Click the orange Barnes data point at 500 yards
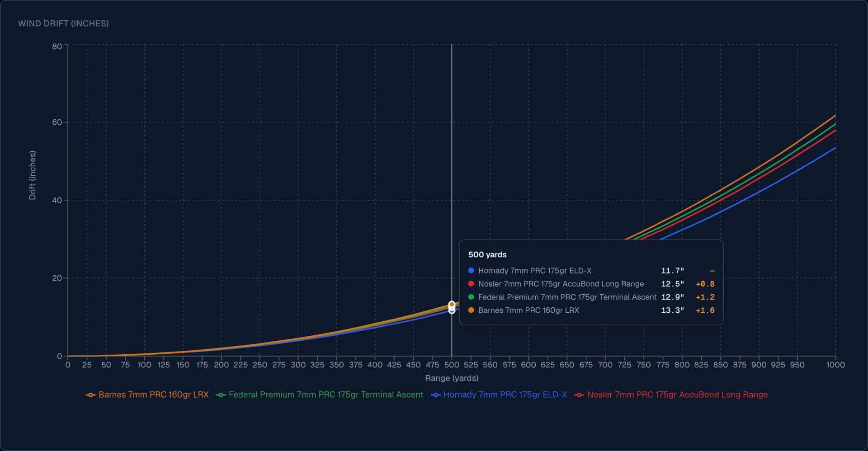The image size is (868, 451). click(x=452, y=304)
